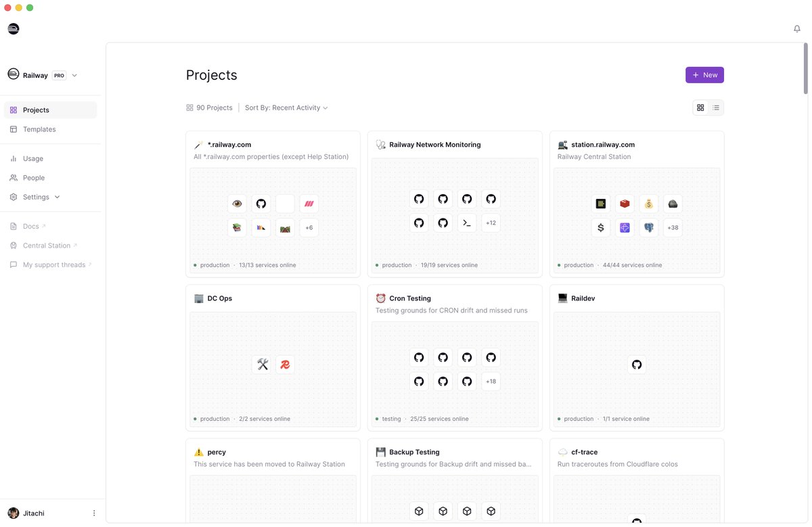The width and height of the screenshot is (812, 527).
Task: Open the notifications bell
Action: 797,28
